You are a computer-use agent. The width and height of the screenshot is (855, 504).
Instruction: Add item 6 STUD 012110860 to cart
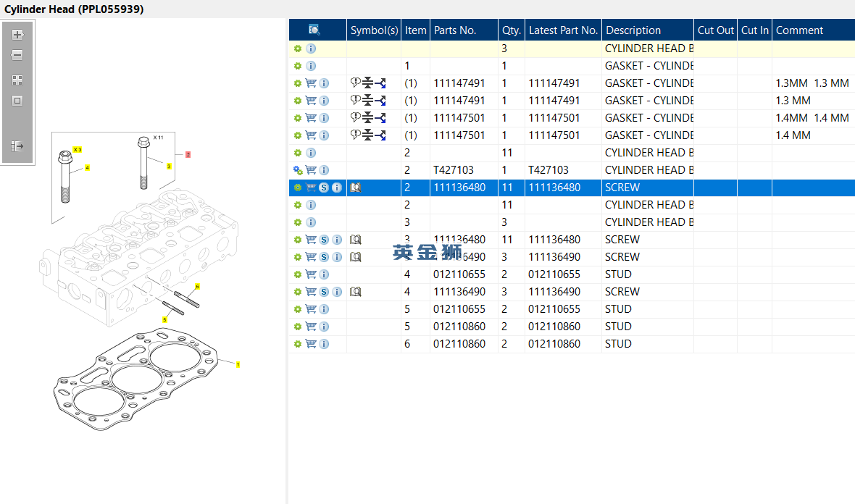tap(311, 344)
